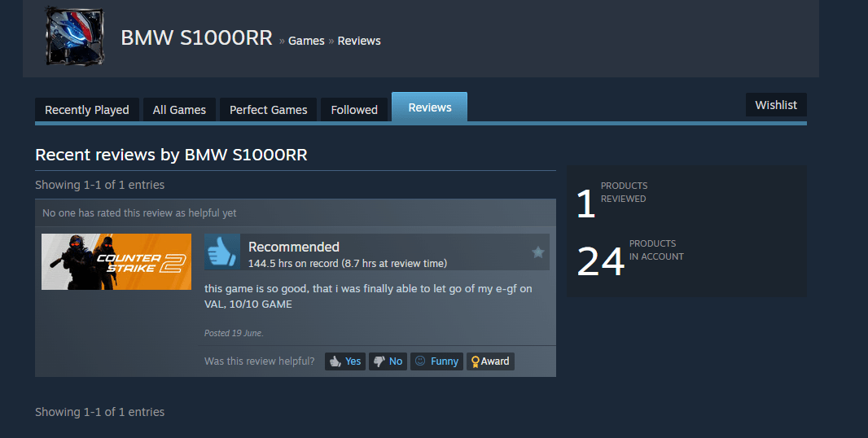Screen dimensions: 868x438
Task: Switch to the Recently Played tab
Action: tap(87, 110)
